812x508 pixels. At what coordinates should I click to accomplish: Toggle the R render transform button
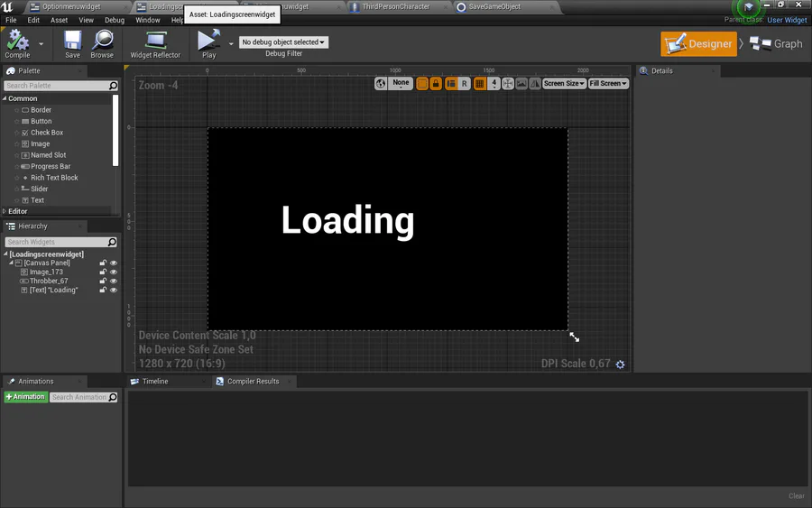[x=464, y=83]
